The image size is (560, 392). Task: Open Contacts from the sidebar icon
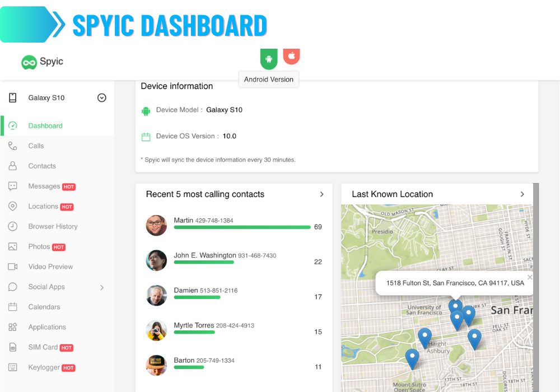click(12, 166)
